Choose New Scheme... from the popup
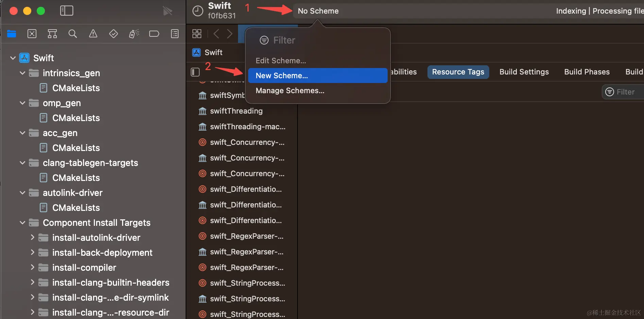The width and height of the screenshot is (644, 319). pos(318,75)
